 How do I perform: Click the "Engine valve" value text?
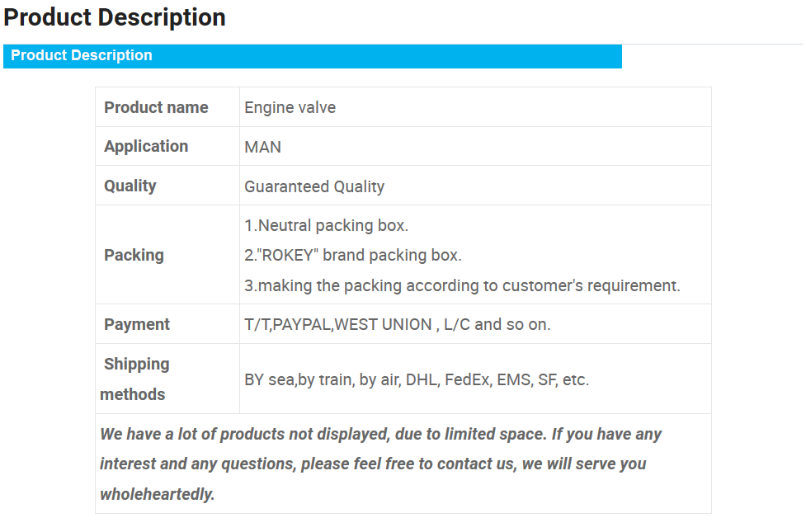290,107
